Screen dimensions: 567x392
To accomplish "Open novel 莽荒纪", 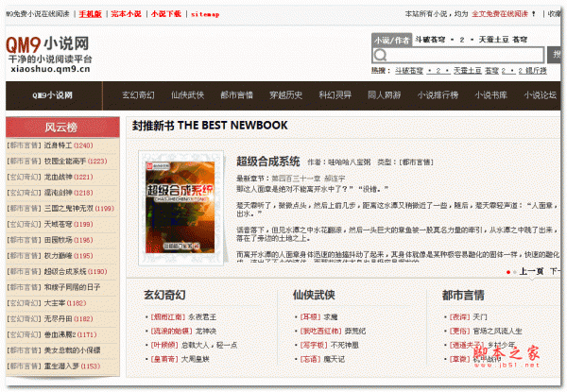I will (355, 332).
